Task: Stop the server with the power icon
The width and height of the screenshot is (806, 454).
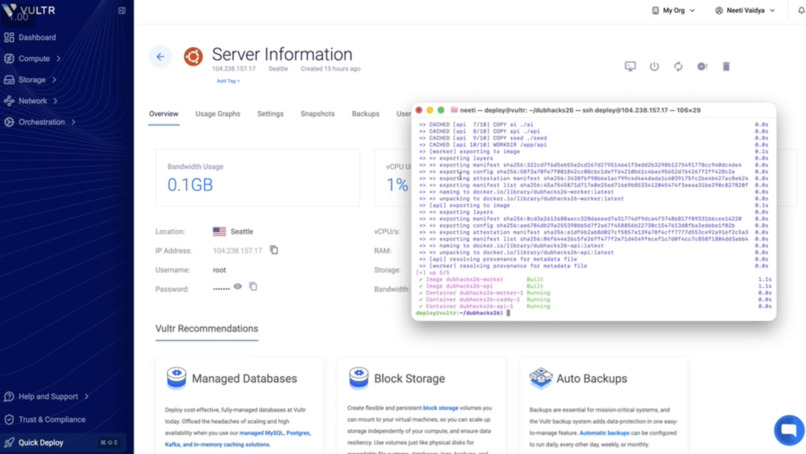Action: point(654,66)
